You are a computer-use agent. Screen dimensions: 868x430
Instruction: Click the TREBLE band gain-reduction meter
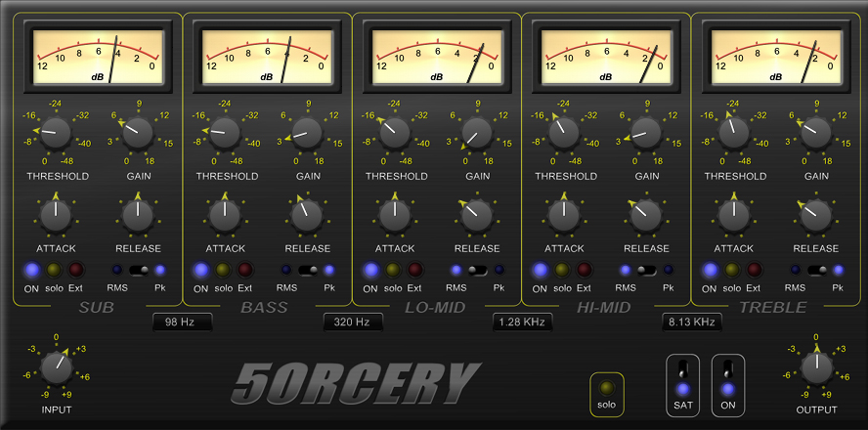pyautogui.click(x=775, y=57)
